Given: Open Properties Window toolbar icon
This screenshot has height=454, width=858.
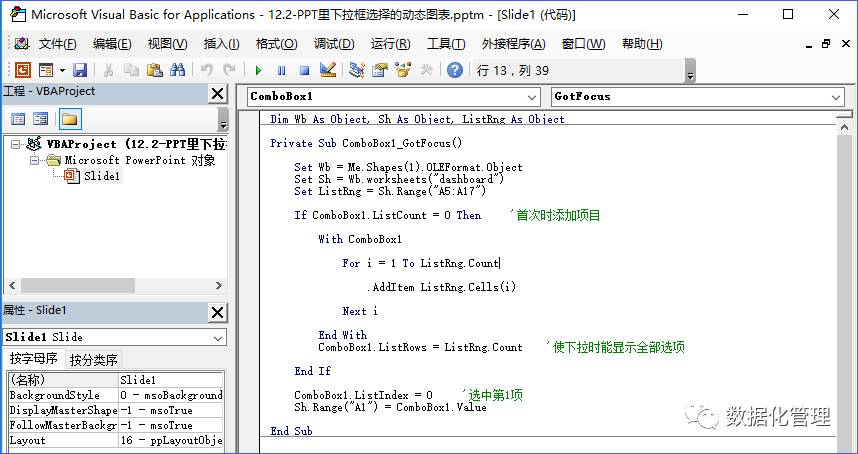Looking at the screenshot, I should point(380,70).
